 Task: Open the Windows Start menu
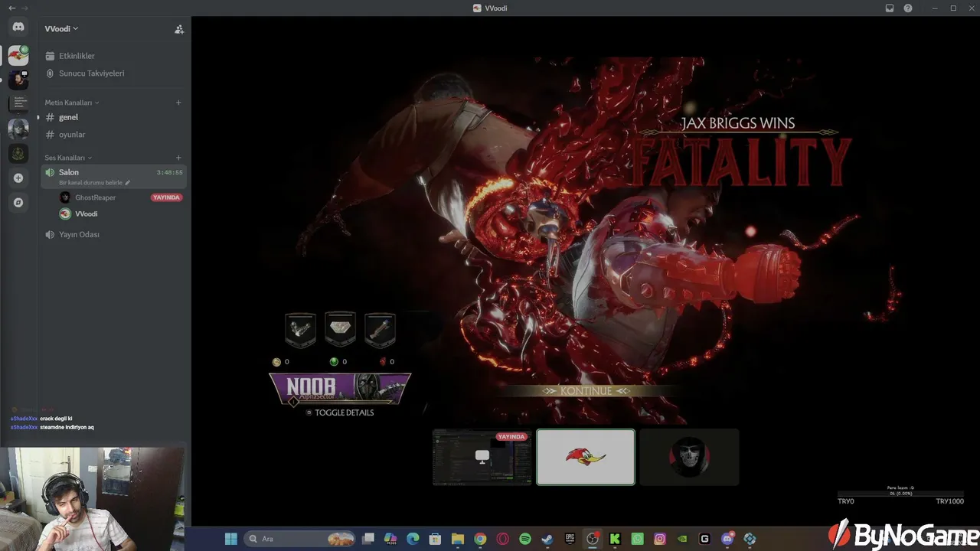pyautogui.click(x=230, y=539)
